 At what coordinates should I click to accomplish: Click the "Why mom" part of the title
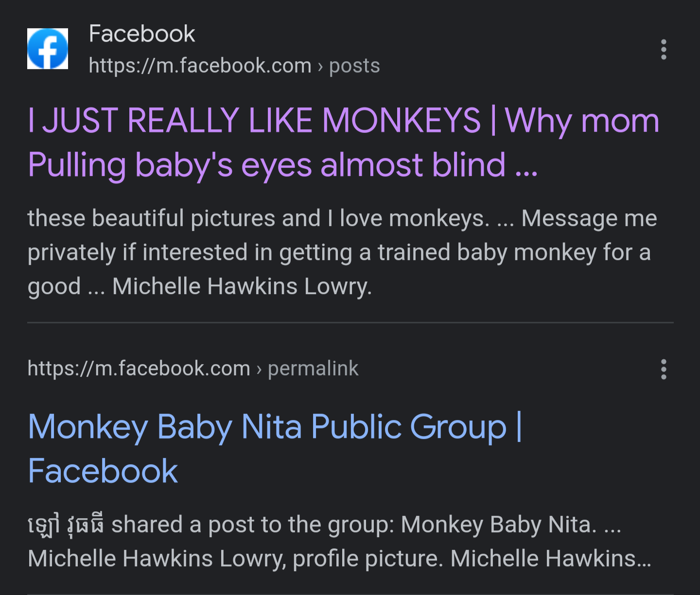582,121
